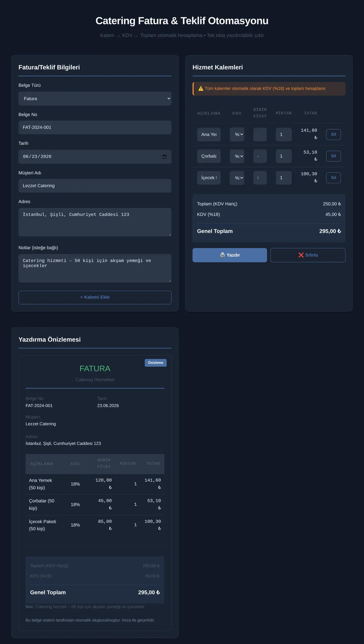Edit the Ana Yemek description field

tap(209, 134)
